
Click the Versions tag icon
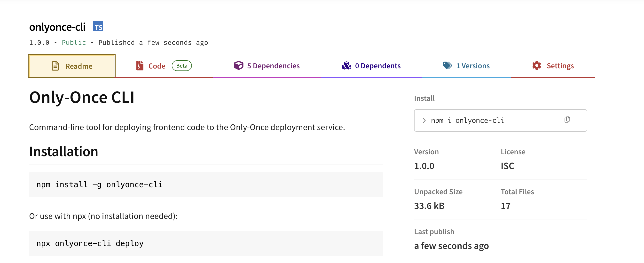[x=447, y=65]
